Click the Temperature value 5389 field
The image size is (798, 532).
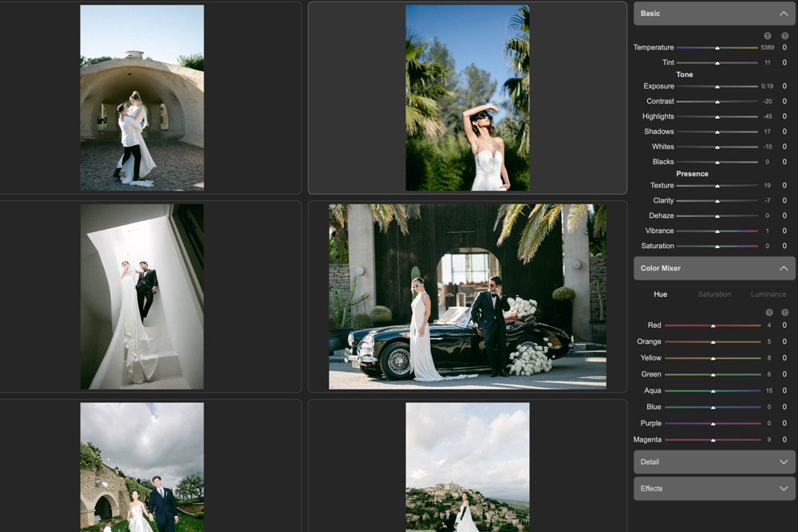tap(767, 48)
